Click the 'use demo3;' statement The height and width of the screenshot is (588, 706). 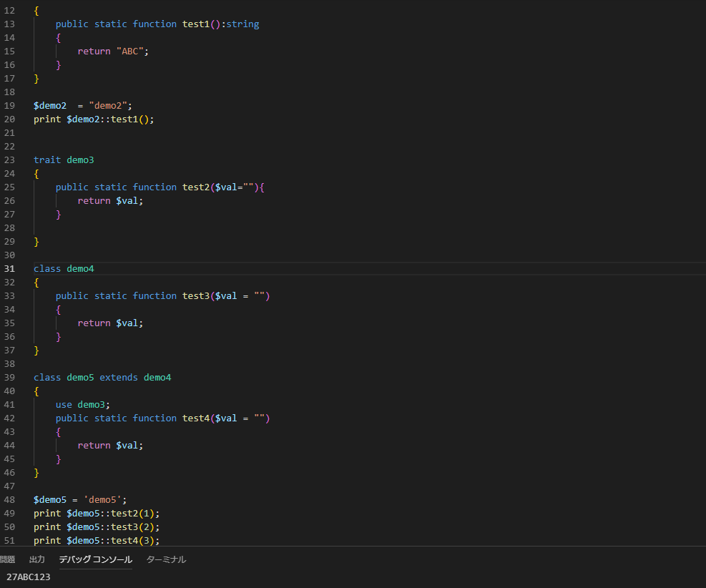(x=83, y=405)
